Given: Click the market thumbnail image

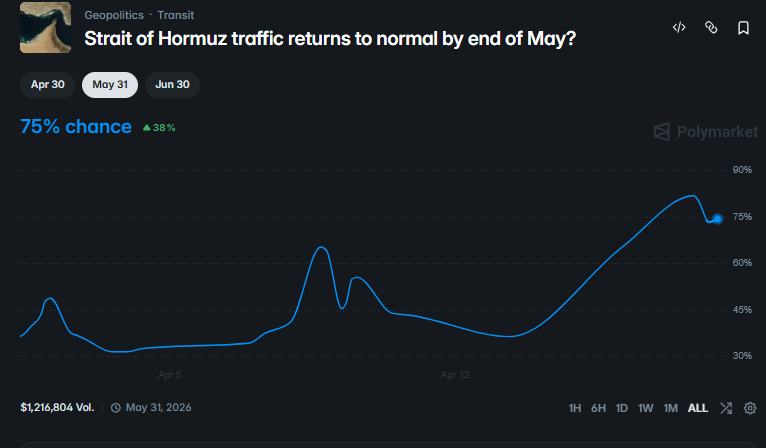Looking at the screenshot, I should coord(45,28).
